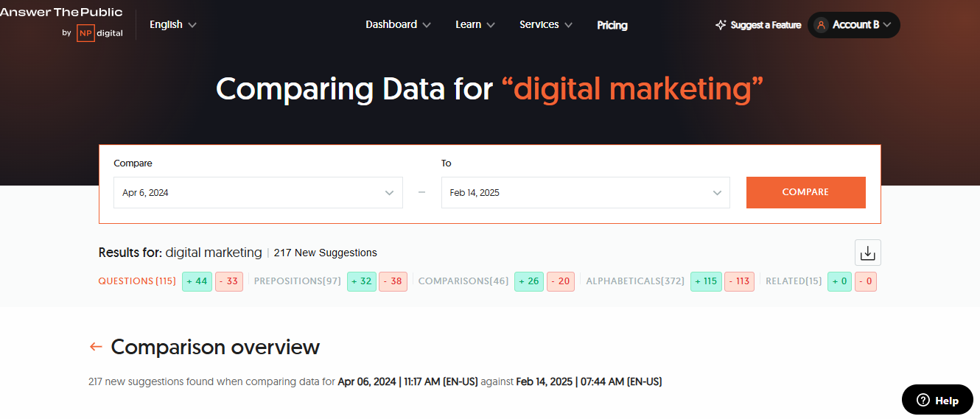
Task: Click the -113 removed alphabeticals badge
Action: [739, 281]
